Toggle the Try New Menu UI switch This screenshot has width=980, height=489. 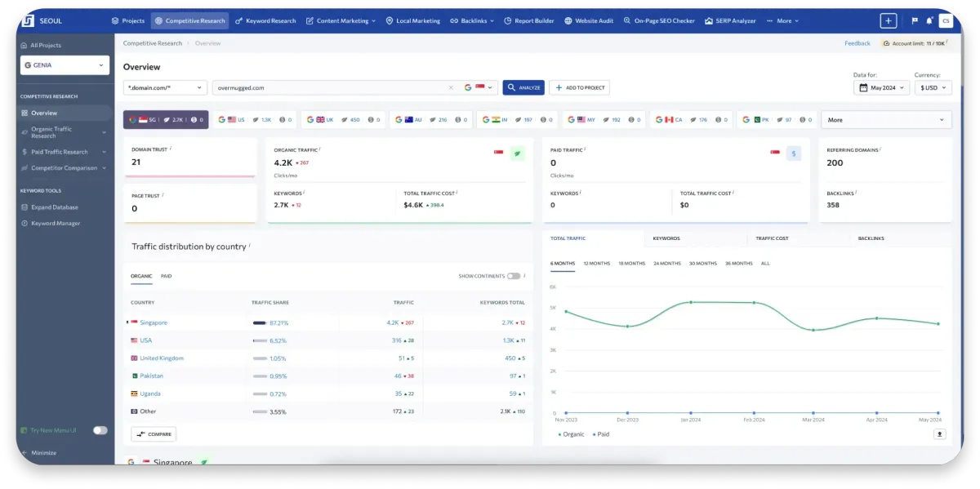(100, 430)
